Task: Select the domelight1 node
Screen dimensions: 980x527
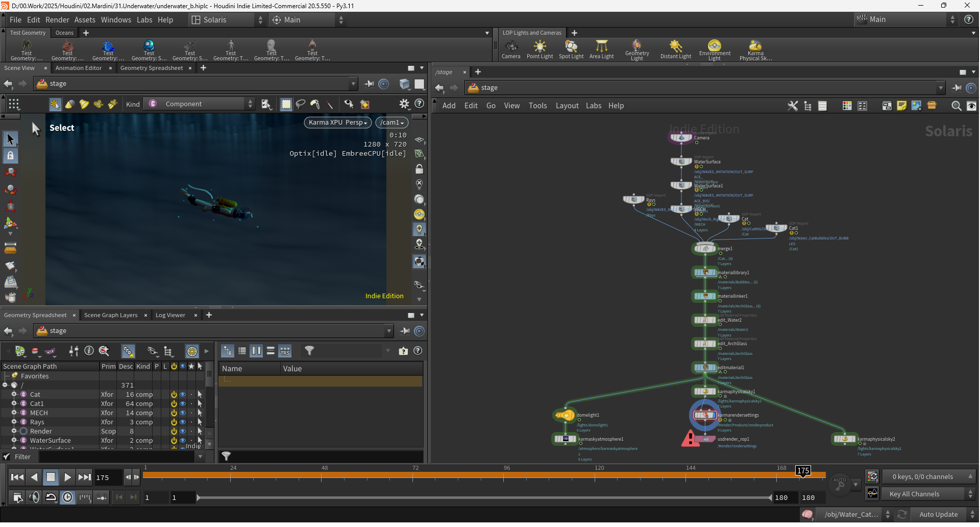Action: (x=565, y=415)
